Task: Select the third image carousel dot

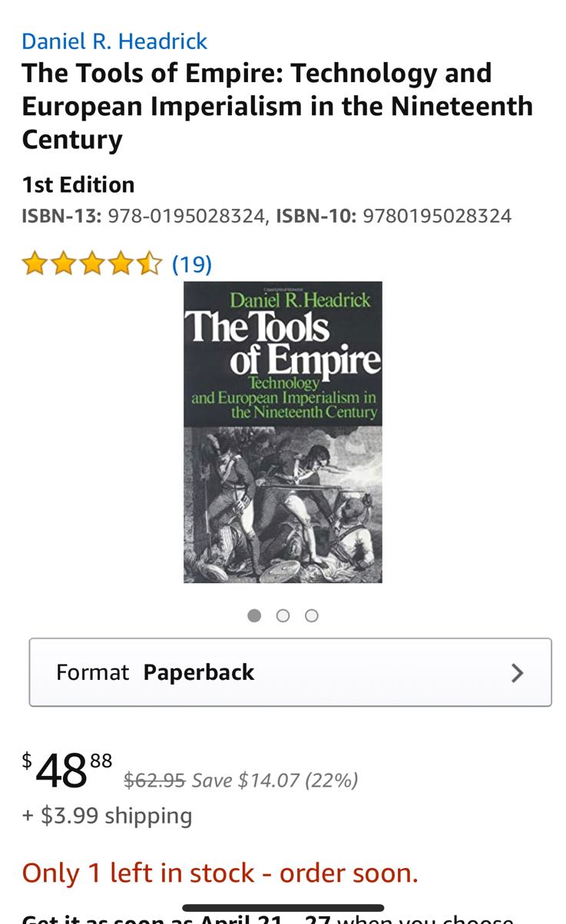Action: pyautogui.click(x=311, y=615)
